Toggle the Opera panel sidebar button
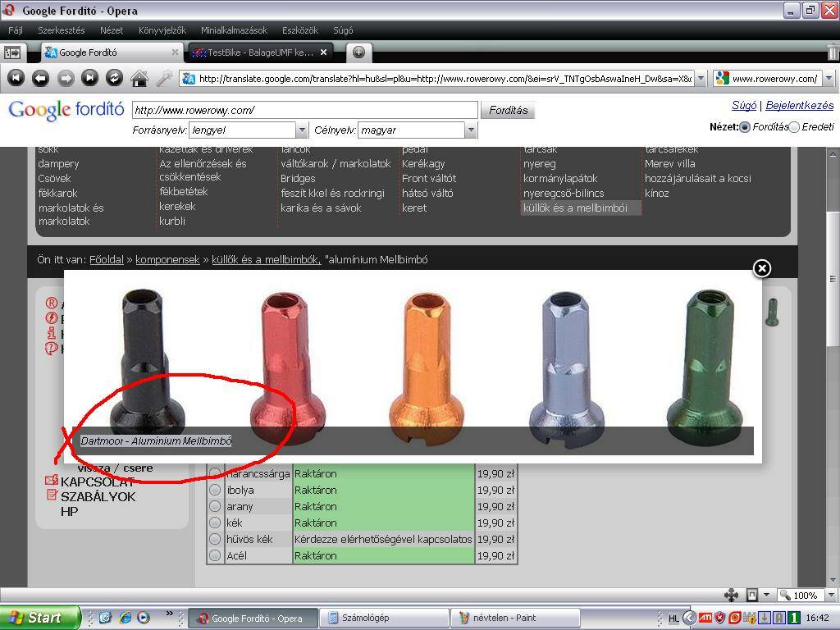 11,52
